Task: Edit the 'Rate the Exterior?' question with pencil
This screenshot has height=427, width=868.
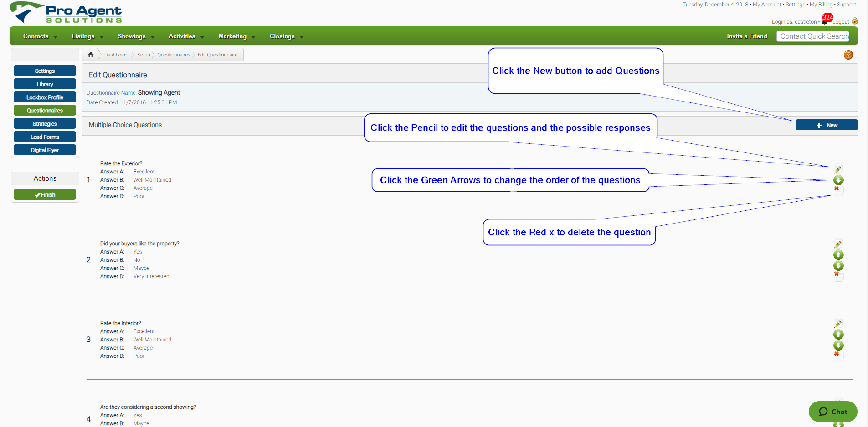Action: pos(838,169)
